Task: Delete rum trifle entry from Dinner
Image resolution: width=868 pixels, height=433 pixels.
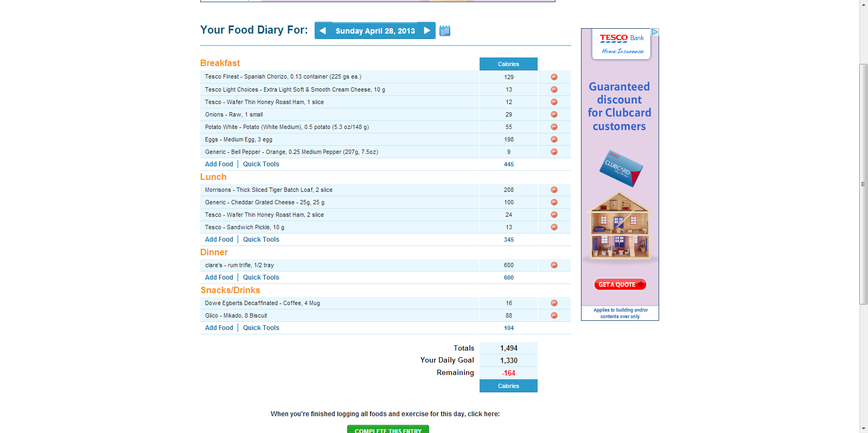Action: [554, 265]
